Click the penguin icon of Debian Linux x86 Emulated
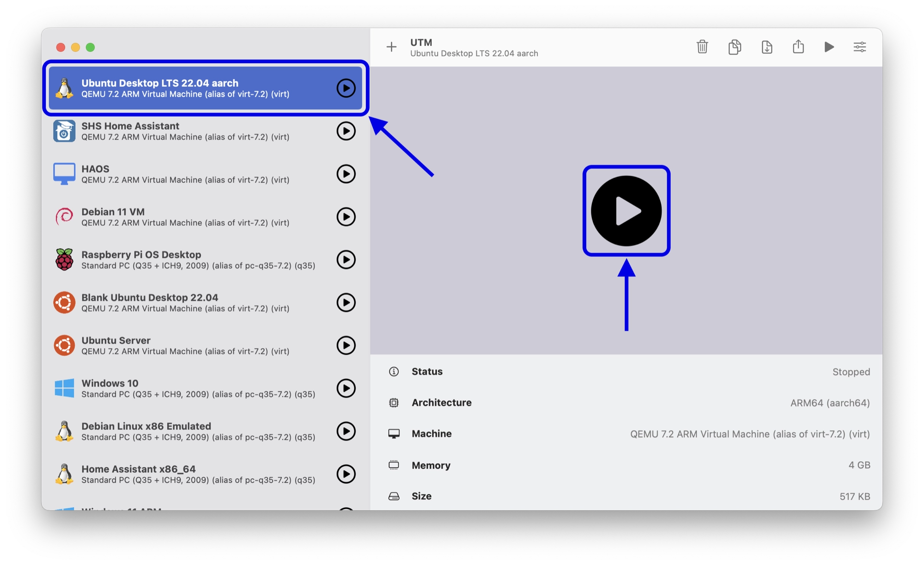Image resolution: width=924 pixels, height=565 pixels. 64,431
